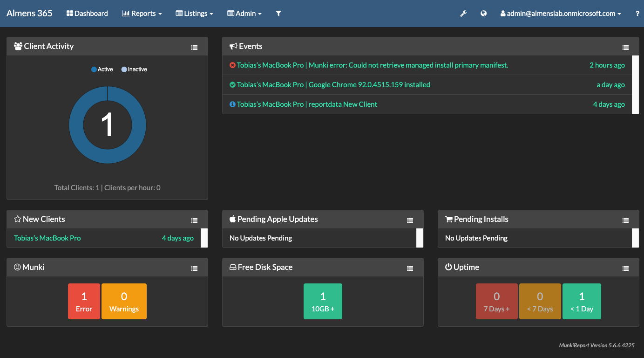The height and width of the screenshot is (358, 644).
Task: Click the red Munki Error count button
Action: coord(84,301)
